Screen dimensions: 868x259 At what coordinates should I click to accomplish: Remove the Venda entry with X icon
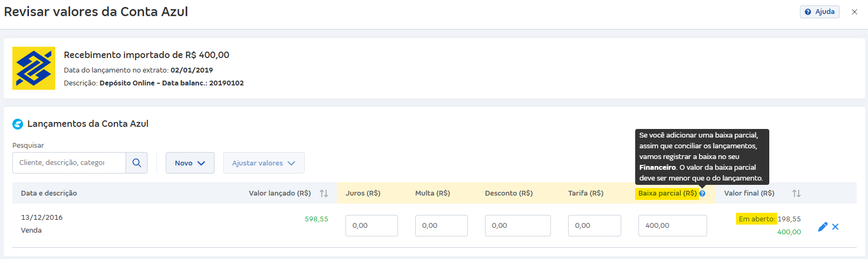(x=835, y=227)
